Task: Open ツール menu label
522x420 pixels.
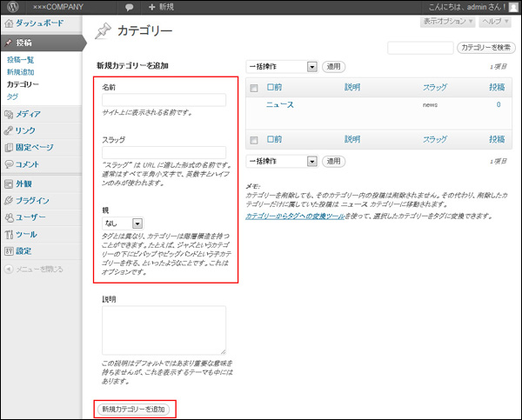Action: (x=26, y=234)
